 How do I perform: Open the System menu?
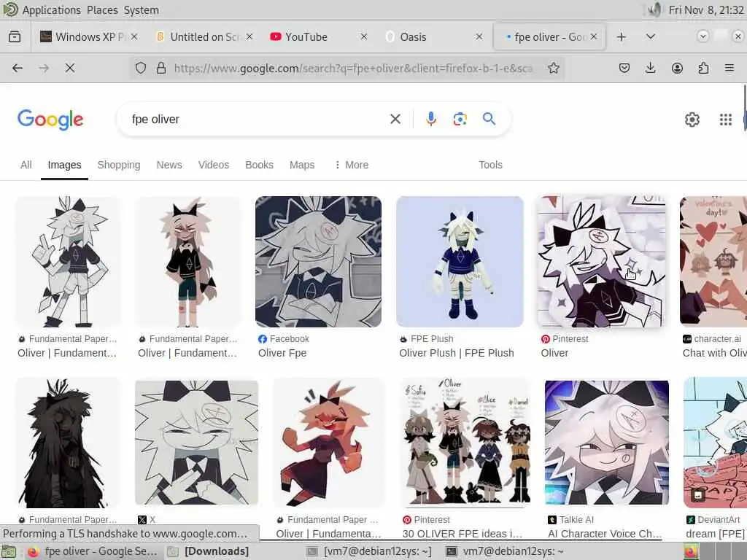tap(141, 10)
